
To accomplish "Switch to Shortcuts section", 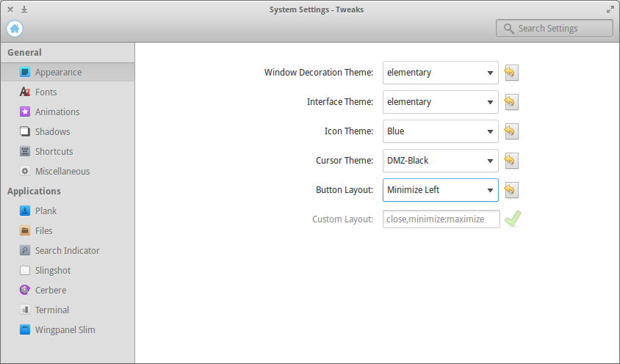I will coord(68,151).
